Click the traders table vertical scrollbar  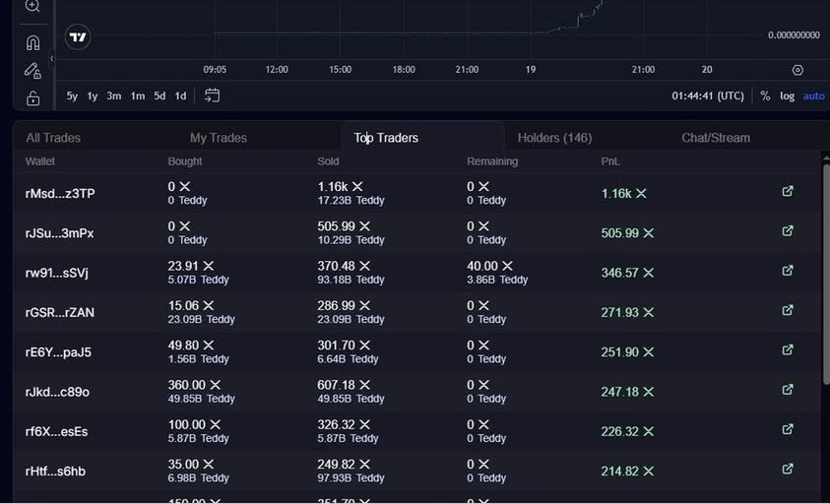pyautogui.click(x=826, y=275)
